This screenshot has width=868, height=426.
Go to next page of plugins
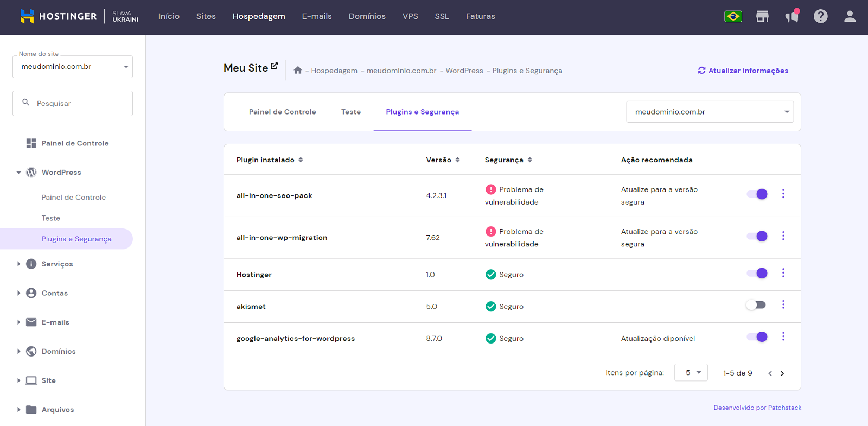point(782,373)
